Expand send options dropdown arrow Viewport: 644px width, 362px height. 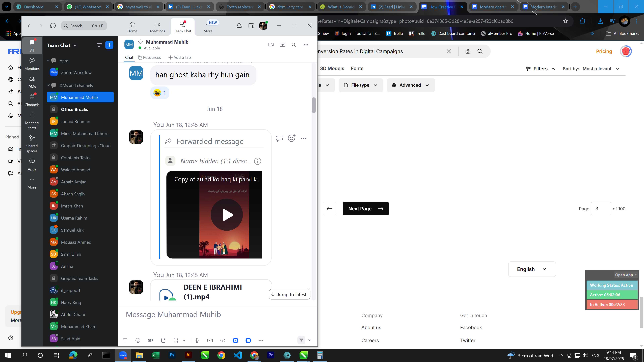(x=309, y=340)
